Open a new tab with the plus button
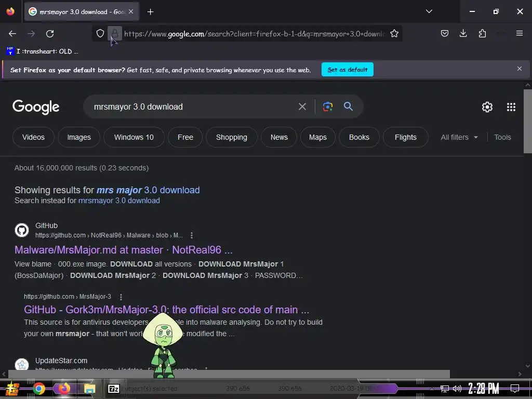532x399 pixels. pos(150,12)
